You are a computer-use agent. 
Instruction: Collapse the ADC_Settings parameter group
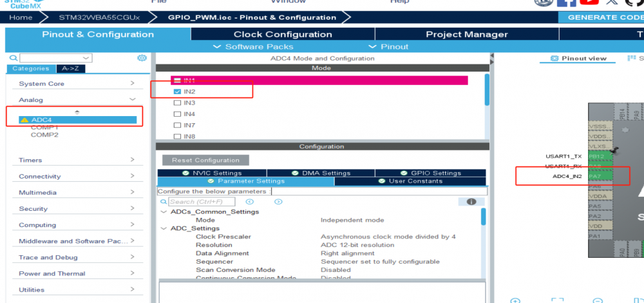pos(164,228)
